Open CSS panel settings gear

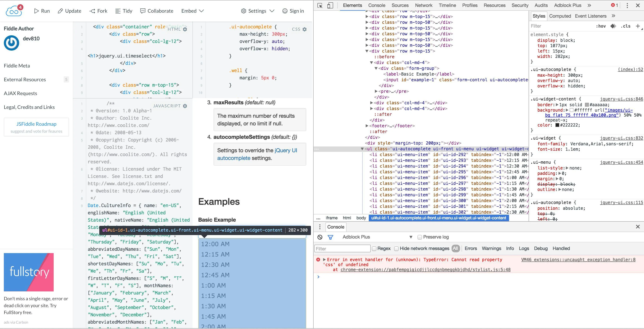305,29
